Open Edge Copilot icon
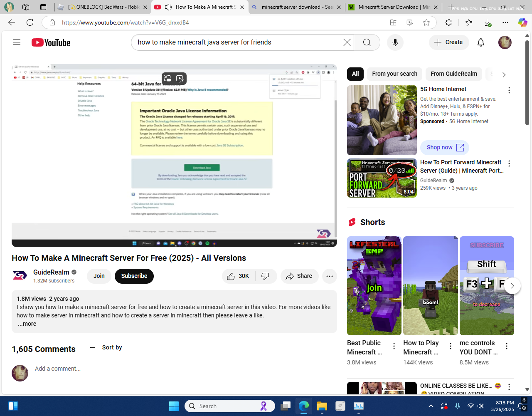 [522, 22]
